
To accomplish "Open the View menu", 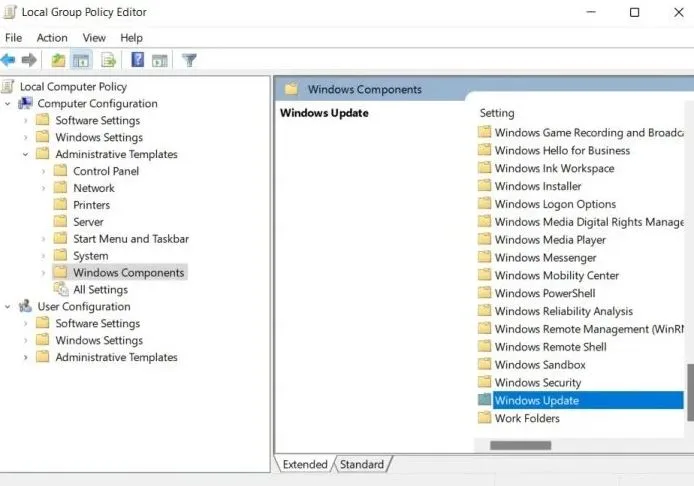I will (94, 38).
